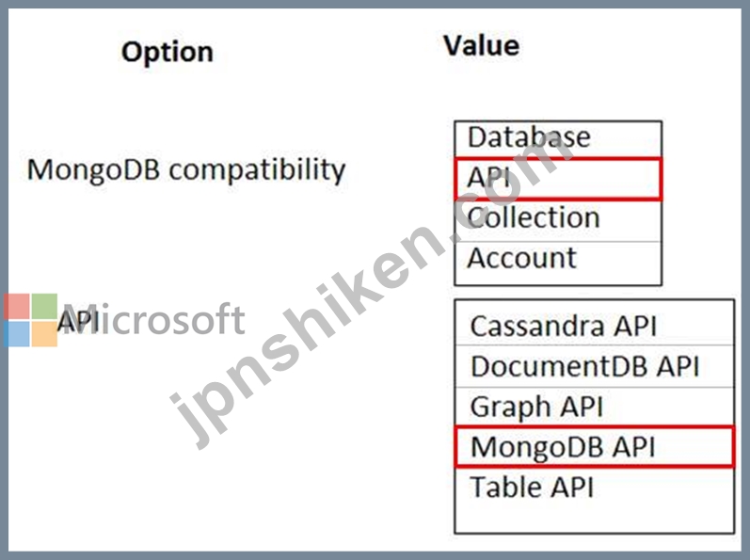This screenshot has width=750, height=560.
Task: Select Collection in the value list
Action: pos(558,220)
